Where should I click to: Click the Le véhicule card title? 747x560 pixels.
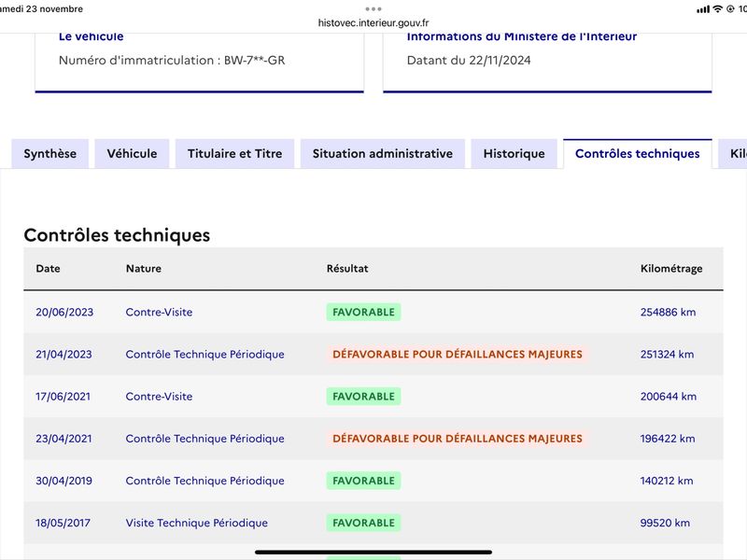91,36
